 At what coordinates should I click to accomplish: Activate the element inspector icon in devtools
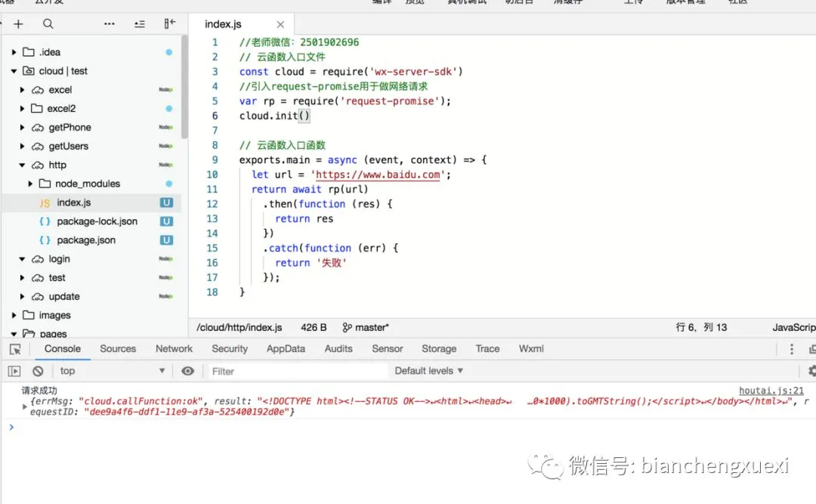15,349
